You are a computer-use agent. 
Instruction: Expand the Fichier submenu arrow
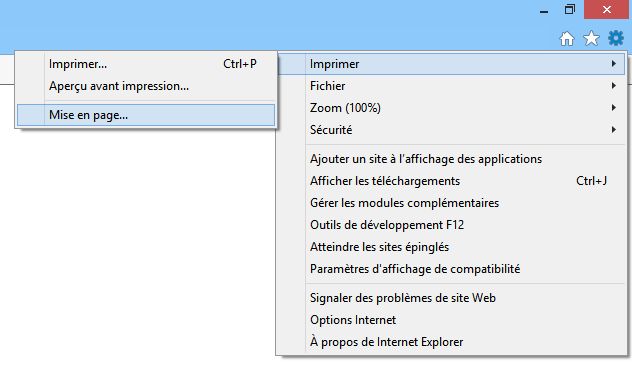click(613, 85)
